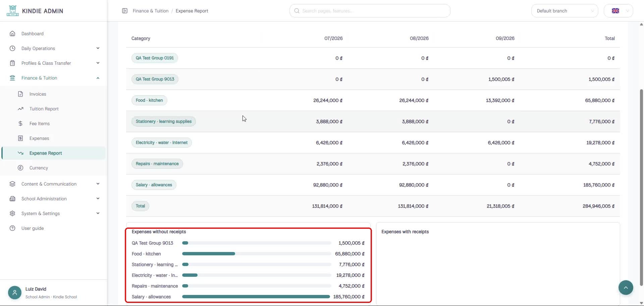The height and width of the screenshot is (306, 644).
Task: Click the Finance & Tuition bank icon
Action: [x=12, y=78]
